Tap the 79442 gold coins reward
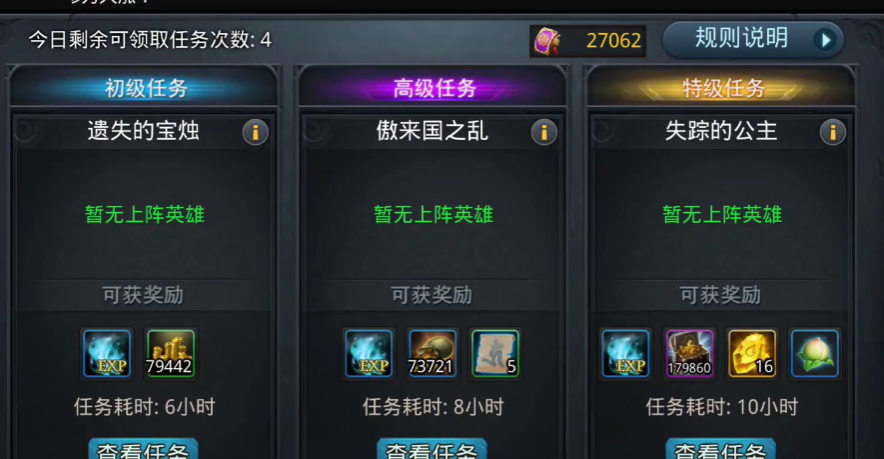Viewport: 884px width, 459px height. click(x=170, y=354)
